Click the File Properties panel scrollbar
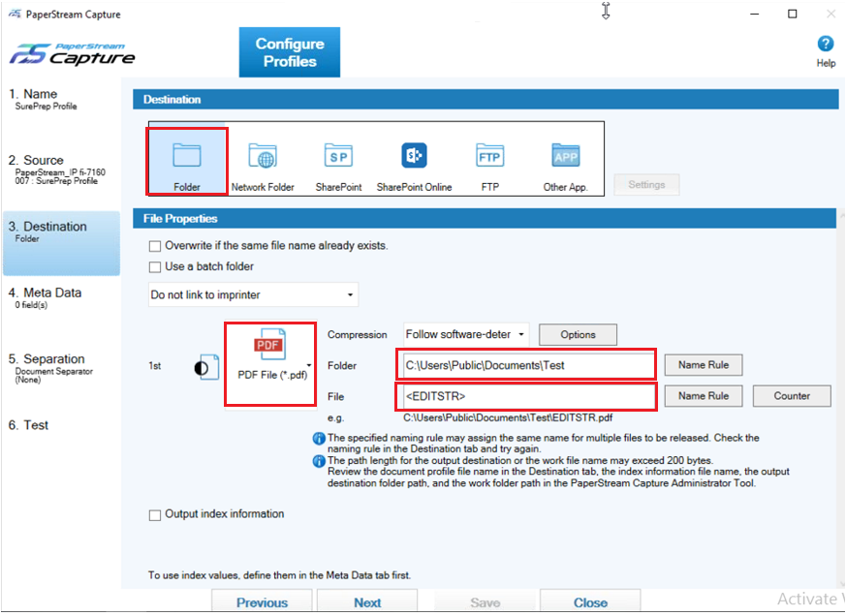 (x=842, y=399)
